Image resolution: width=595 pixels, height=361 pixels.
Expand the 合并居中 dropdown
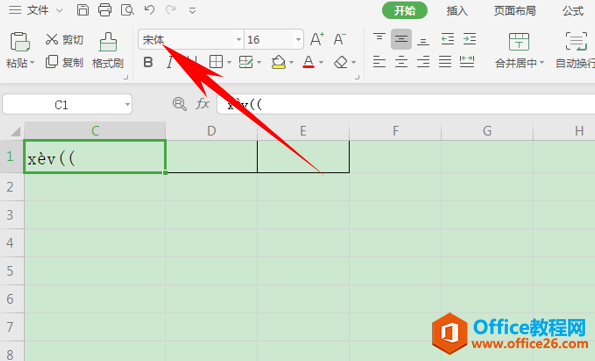coord(542,63)
